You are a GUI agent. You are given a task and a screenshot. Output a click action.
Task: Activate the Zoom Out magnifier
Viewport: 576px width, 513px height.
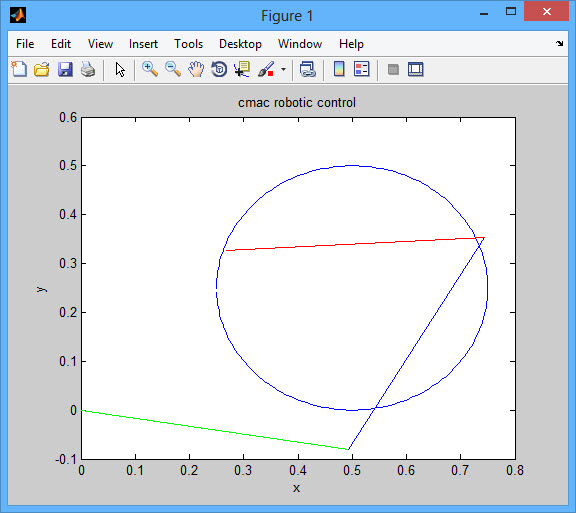[x=173, y=69]
